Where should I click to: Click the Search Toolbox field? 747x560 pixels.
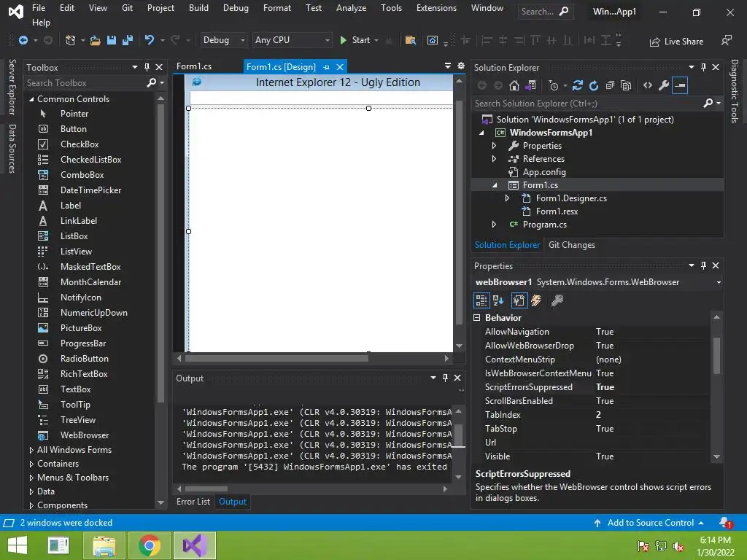(86, 83)
